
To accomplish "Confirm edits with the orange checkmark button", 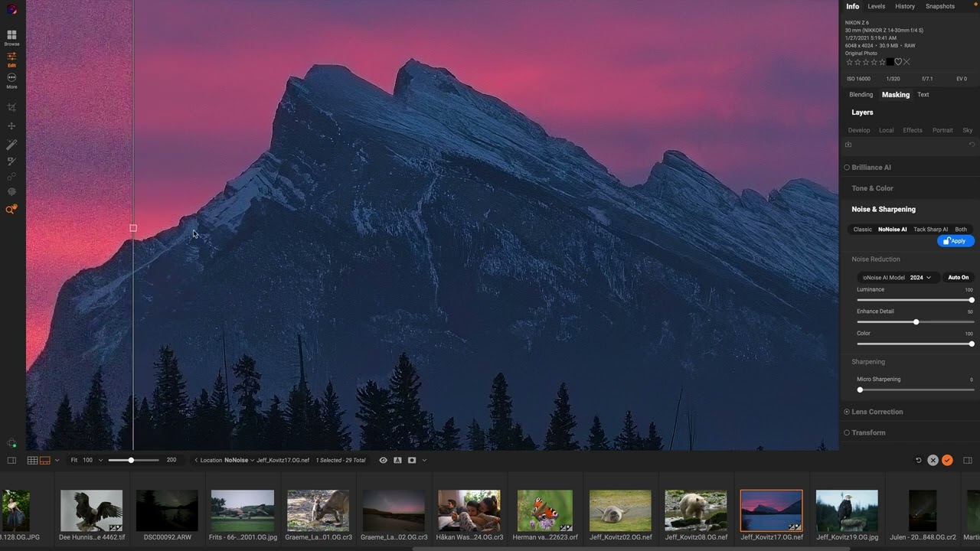I will tap(947, 460).
